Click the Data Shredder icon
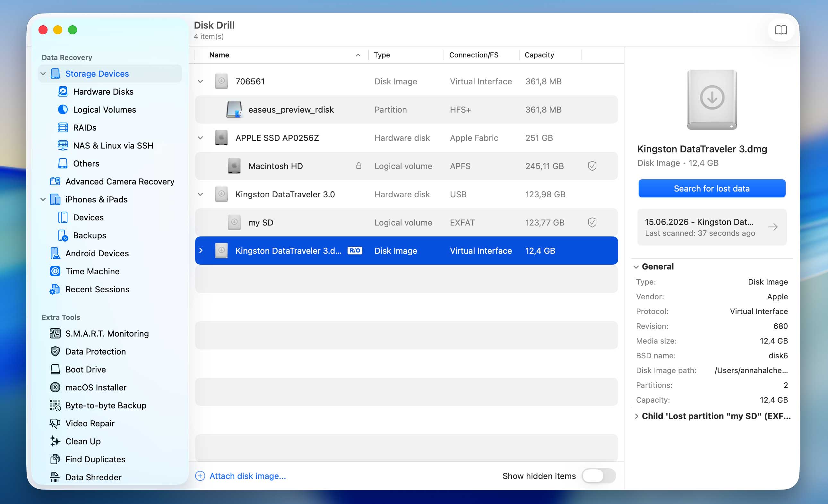Viewport: 828px width, 504px height. 55,477
